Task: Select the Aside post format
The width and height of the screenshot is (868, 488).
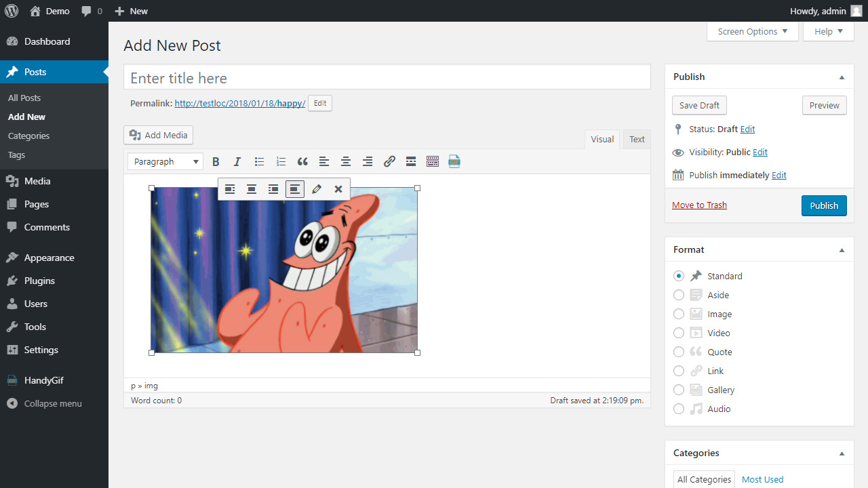Action: (679, 295)
